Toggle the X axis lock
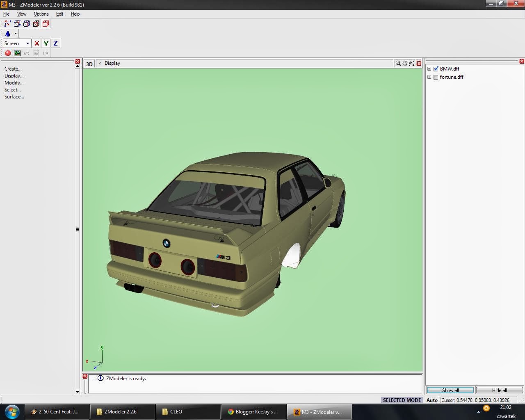This screenshot has height=420, width=525. (x=37, y=43)
